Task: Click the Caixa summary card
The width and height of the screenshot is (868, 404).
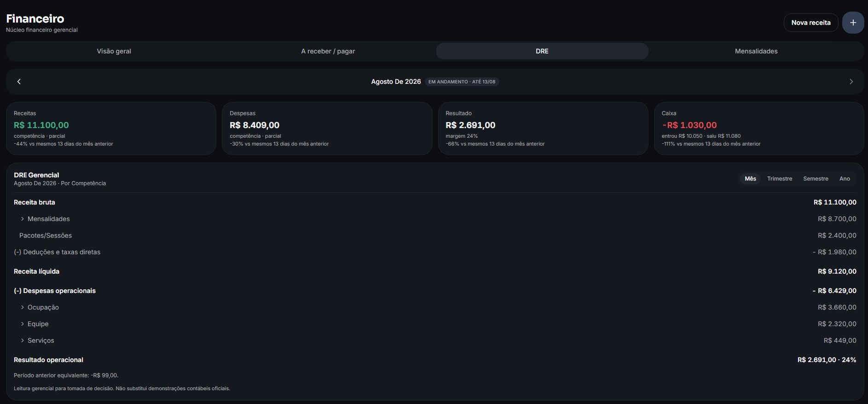Action: click(x=759, y=129)
